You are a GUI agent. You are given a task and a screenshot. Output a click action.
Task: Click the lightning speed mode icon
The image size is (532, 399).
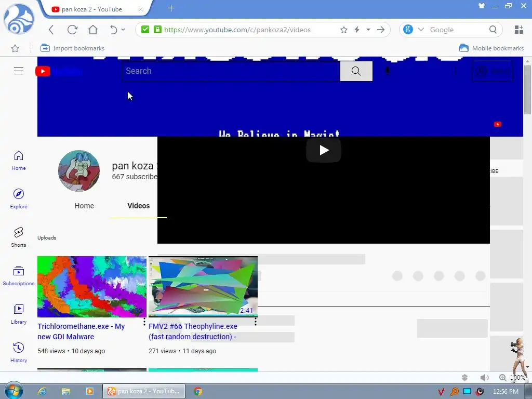pyautogui.click(x=357, y=30)
